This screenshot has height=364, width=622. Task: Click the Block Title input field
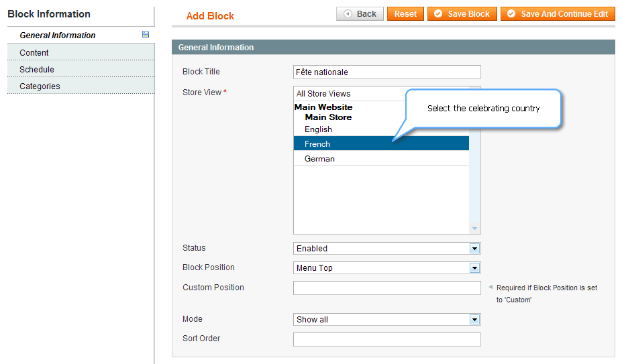pyautogui.click(x=386, y=72)
